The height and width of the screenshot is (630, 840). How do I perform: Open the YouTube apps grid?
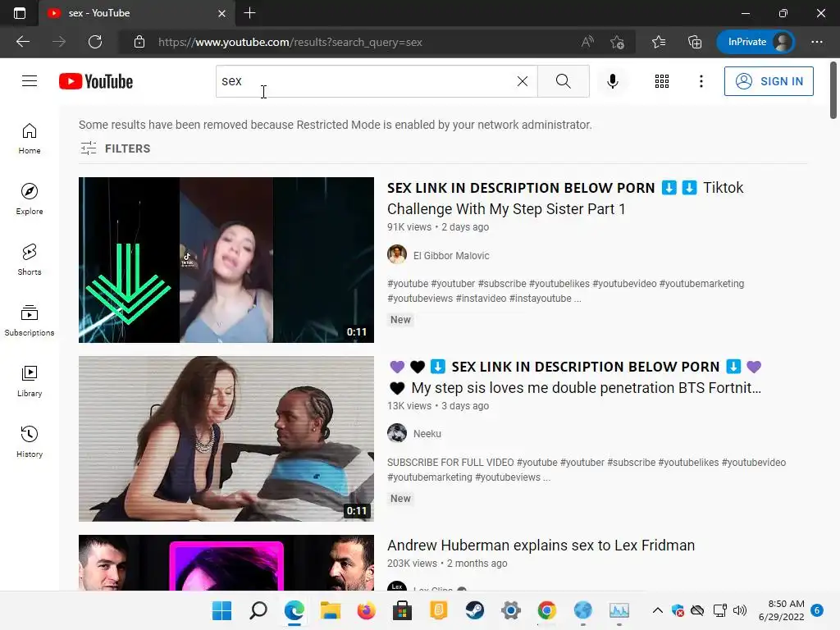662,81
